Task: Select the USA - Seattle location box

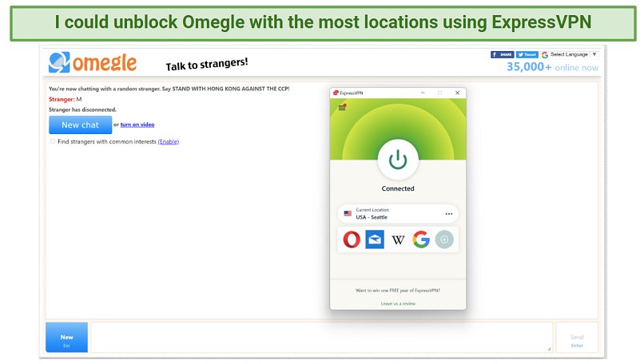Action: pyautogui.click(x=398, y=214)
